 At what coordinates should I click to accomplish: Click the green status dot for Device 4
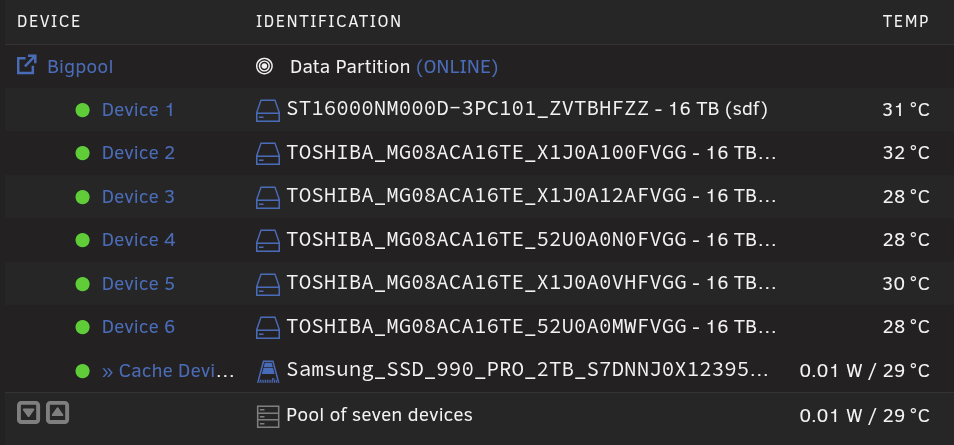[x=82, y=240]
